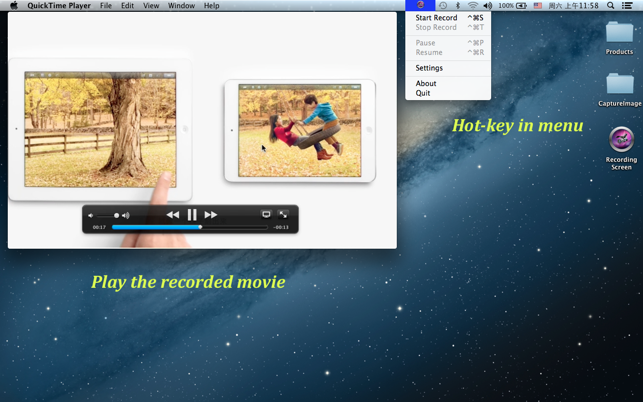Open the Wi-Fi status menu
Screen dimensions: 643x402
pyautogui.click(x=473, y=5)
